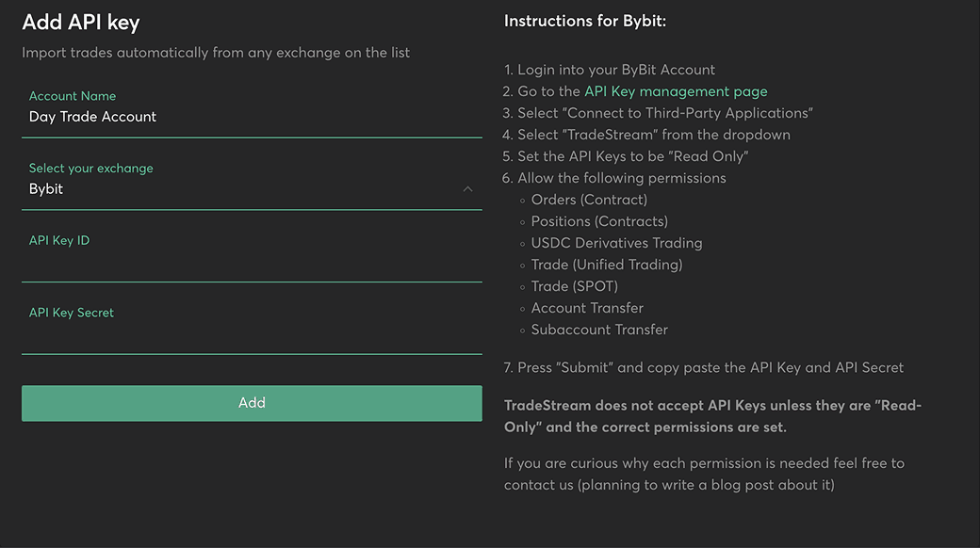This screenshot has height=548, width=980.
Task: Click the USDC Derivatives Trading permission item
Action: (x=616, y=243)
